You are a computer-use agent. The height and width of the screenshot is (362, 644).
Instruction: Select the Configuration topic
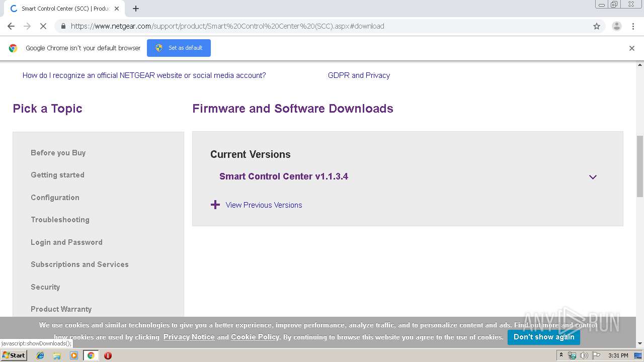(55, 198)
